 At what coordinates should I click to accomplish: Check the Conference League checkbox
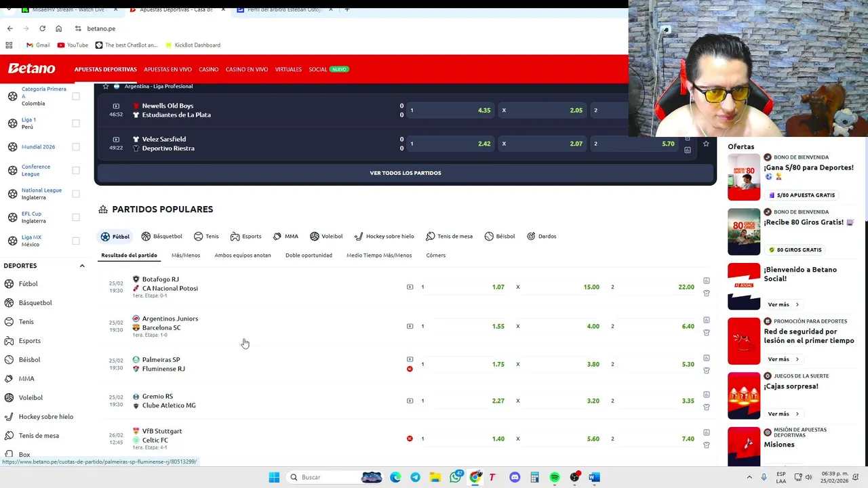click(x=76, y=170)
